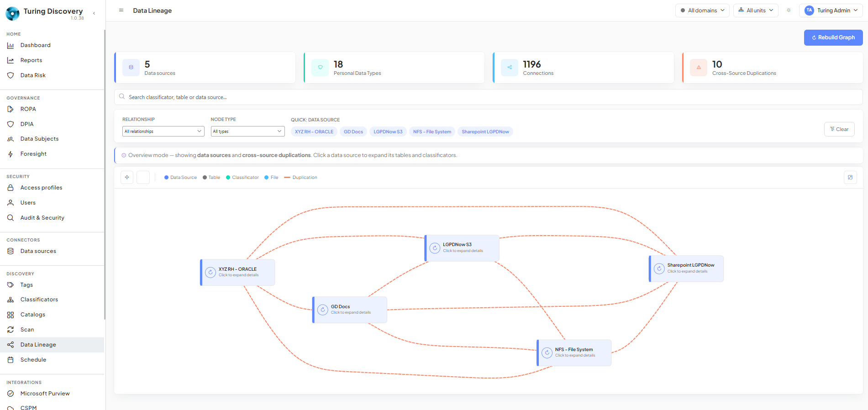868x410 pixels.
Task: Click the Audit & Security magnifier icon
Action: tap(11, 218)
